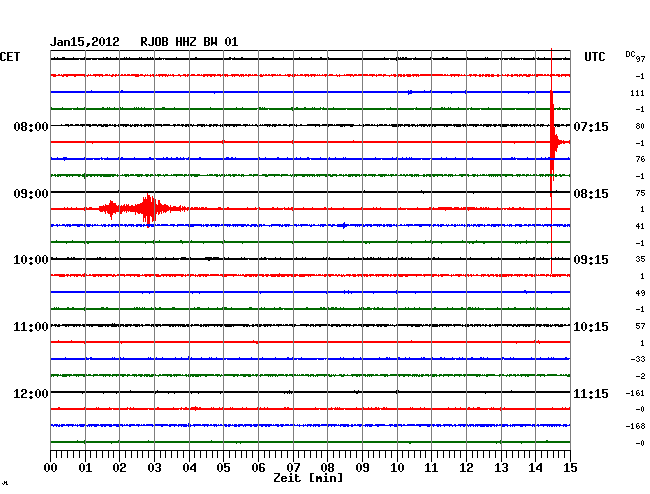Click the "09" minute axis label
The image size is (650, 494).
[362, 468]
